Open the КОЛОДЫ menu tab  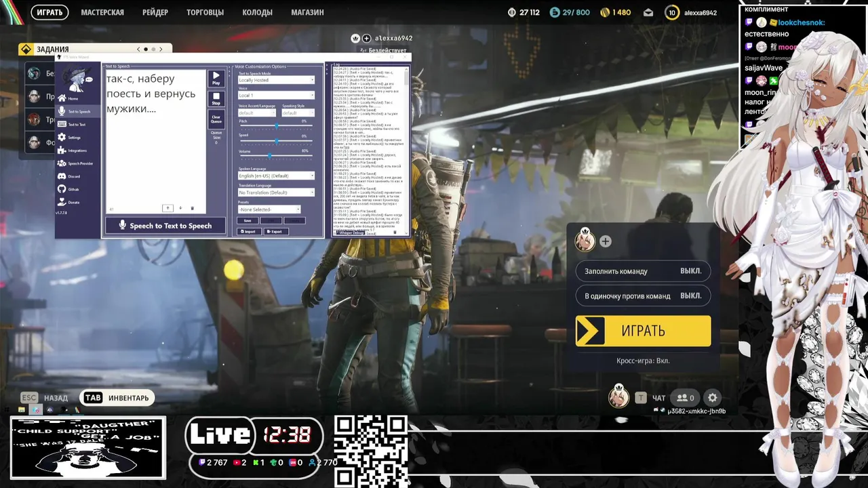tap(258, 12)
